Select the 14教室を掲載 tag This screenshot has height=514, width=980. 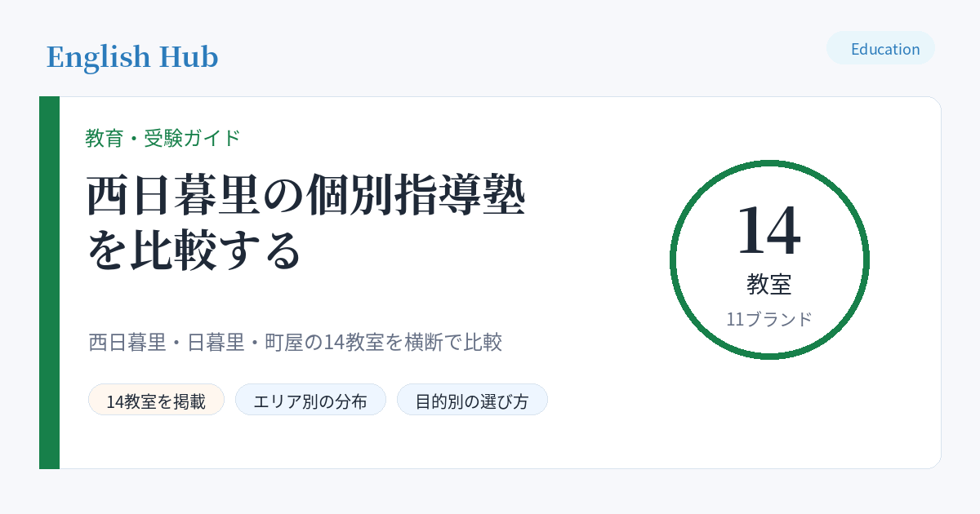(x=156, y=400)
